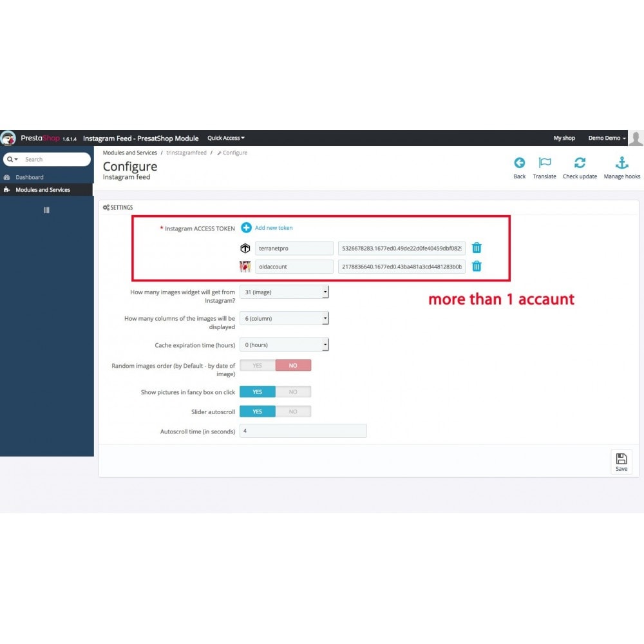Click the Configure breadcrumb
Screen dimensions: 644x644
[232, 153]
